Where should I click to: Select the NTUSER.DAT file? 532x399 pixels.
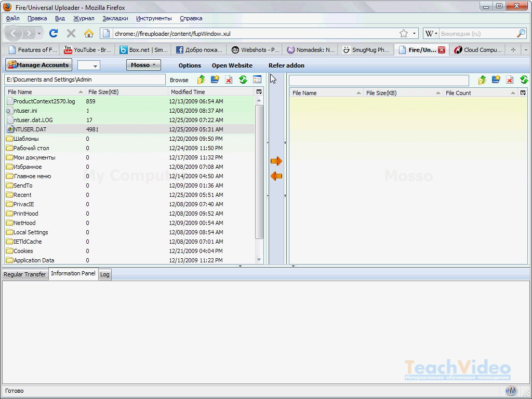click(30, 129)
